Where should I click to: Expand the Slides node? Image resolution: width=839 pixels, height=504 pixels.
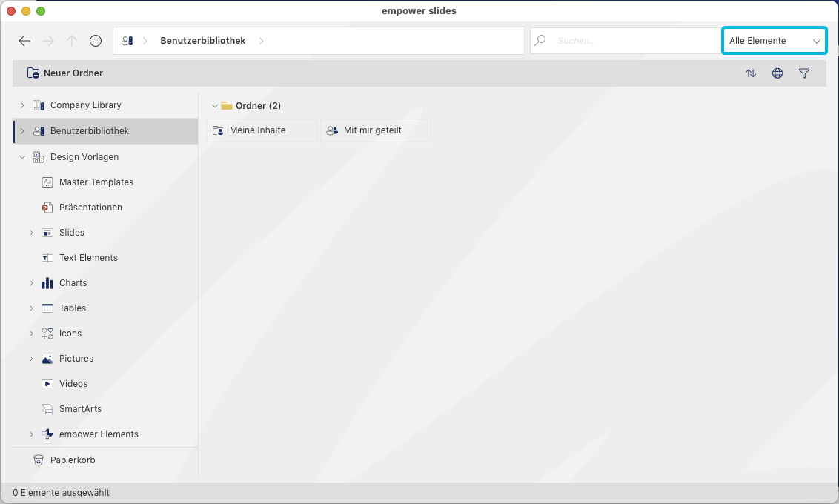pos(31,233)
